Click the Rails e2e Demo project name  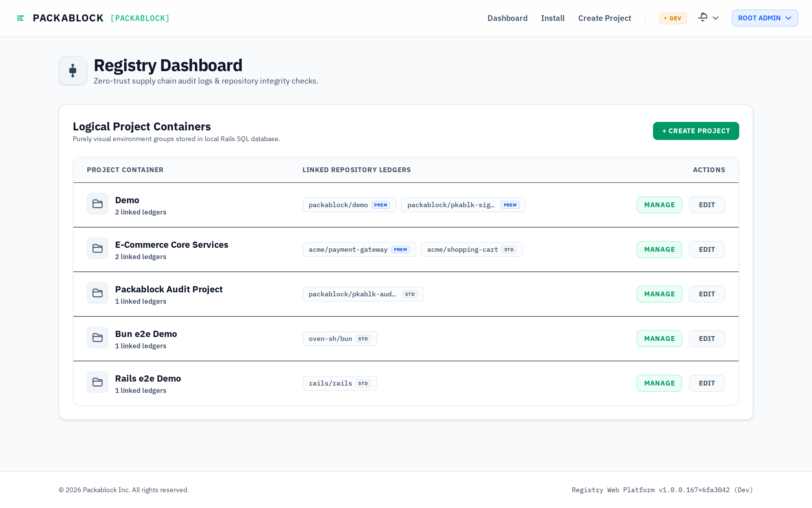click(148, 379)
